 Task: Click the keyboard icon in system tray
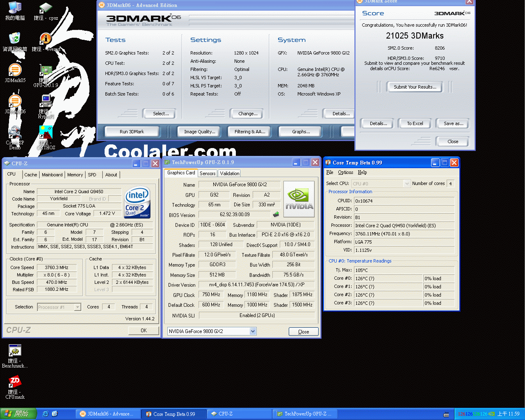446,414
